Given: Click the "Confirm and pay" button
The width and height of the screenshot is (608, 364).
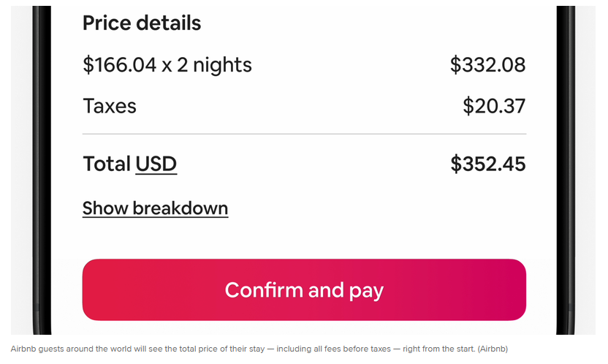Looking at the screenshot, I should click(304, 289).
